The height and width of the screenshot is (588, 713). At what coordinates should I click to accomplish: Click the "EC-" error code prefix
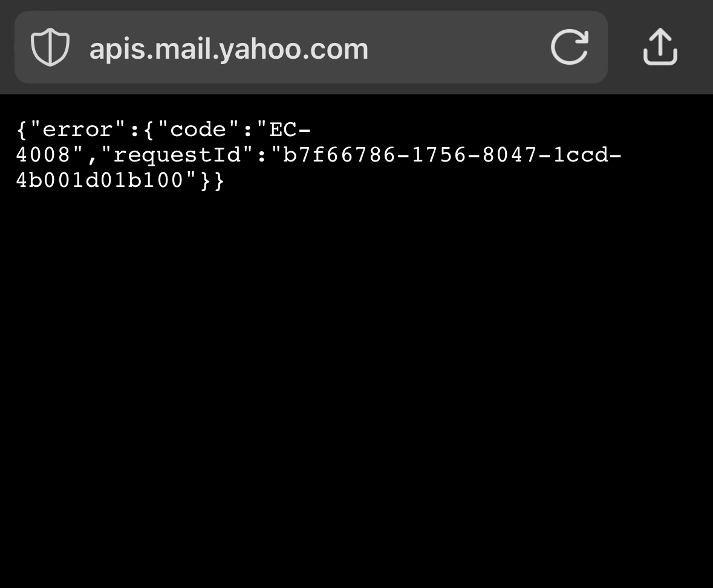pos(290,130)
